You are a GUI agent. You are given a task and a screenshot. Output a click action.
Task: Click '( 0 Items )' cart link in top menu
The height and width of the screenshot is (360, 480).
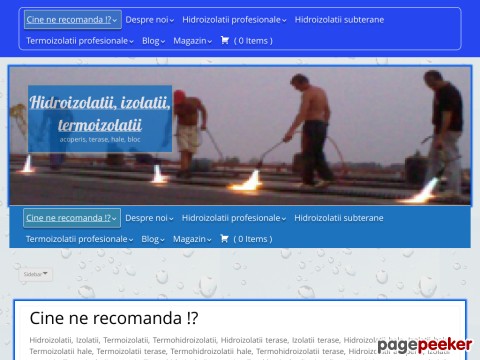253,41
